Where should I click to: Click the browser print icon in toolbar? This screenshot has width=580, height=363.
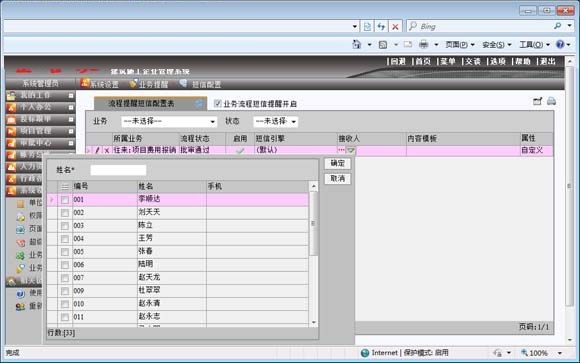pyautogui.click(x=424, y=44)
